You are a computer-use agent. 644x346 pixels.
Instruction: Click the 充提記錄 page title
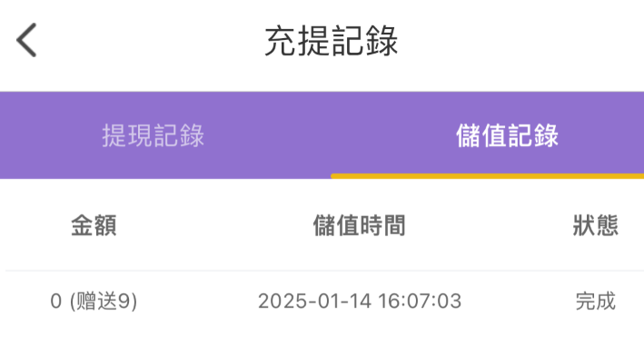[331, 40]
